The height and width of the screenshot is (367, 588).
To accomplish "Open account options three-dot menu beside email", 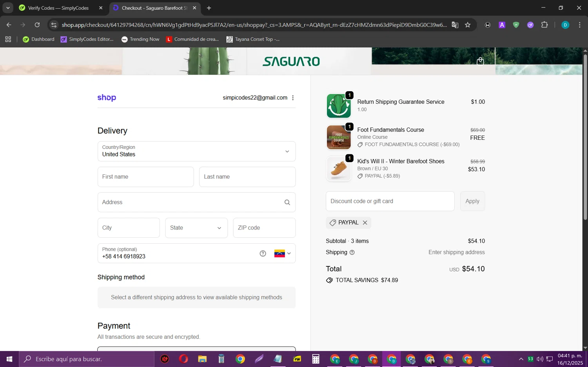I will [293, 98].
